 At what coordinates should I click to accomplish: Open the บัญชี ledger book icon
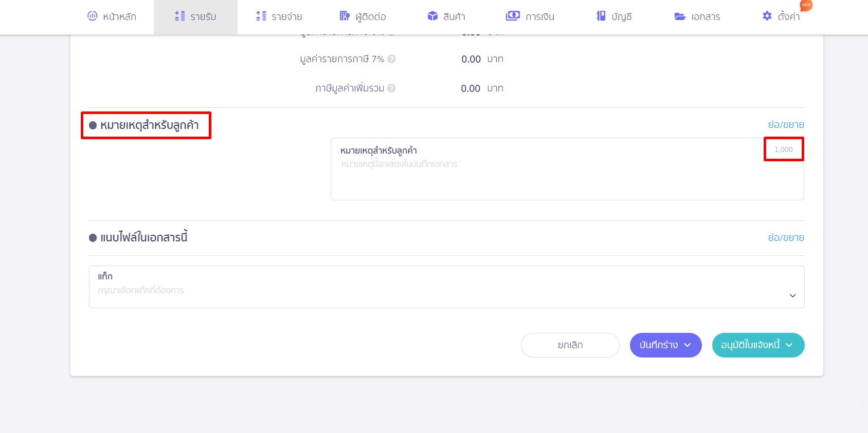(x=601, y=16)
